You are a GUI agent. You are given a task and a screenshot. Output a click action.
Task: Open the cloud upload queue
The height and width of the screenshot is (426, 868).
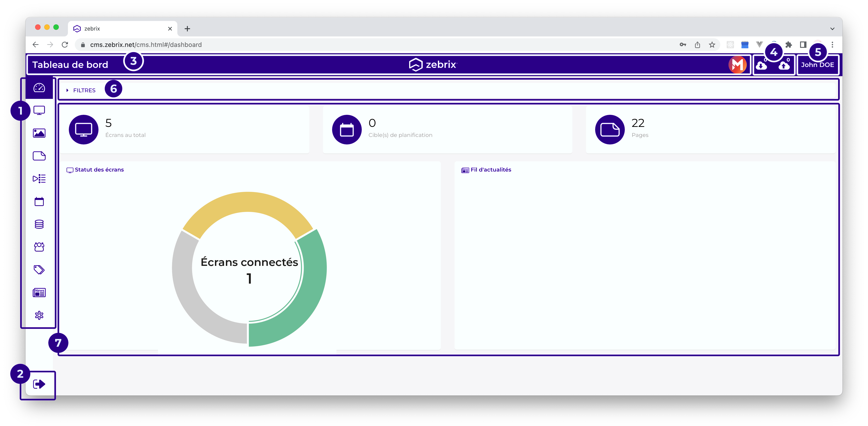pos(784,65)
